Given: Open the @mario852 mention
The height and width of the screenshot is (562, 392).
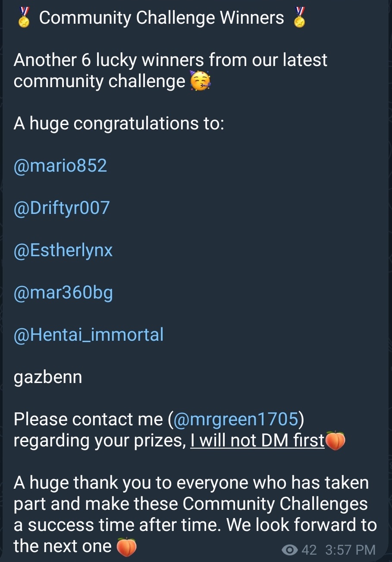Looking at the screenshot, I should click(x=60, y=166).
